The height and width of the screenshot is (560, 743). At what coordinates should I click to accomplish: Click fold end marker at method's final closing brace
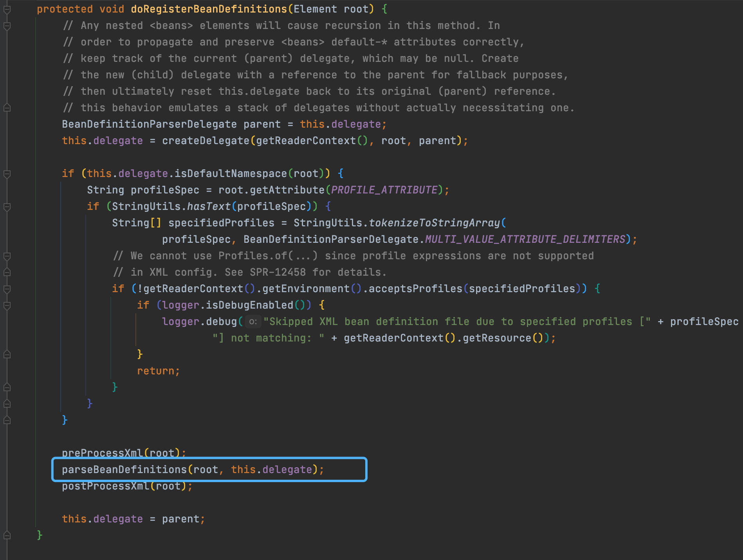[x=7, y=535]
